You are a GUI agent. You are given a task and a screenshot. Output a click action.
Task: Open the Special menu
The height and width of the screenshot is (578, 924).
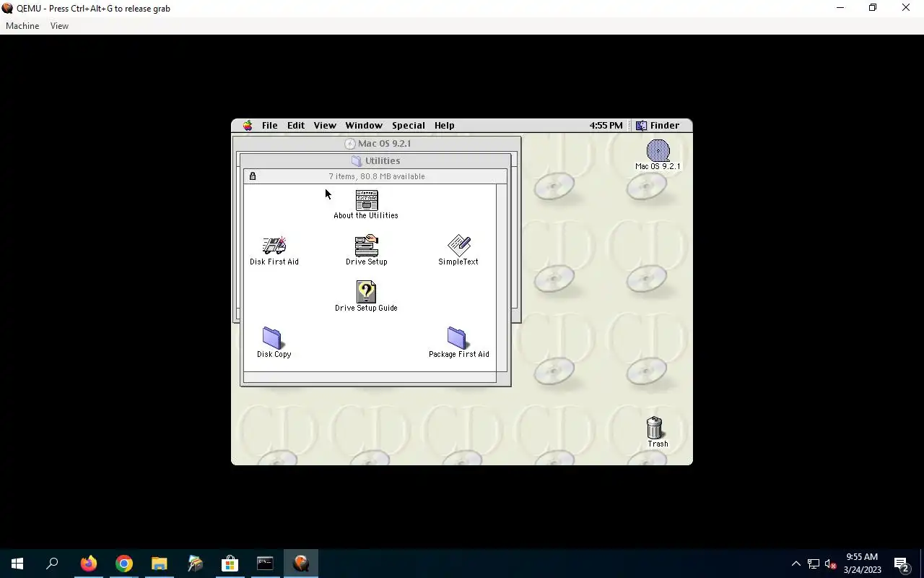tap(409, 126)
